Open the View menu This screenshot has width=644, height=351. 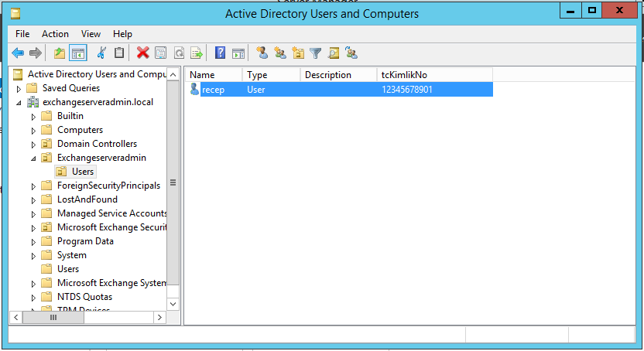tap(91, 34)
